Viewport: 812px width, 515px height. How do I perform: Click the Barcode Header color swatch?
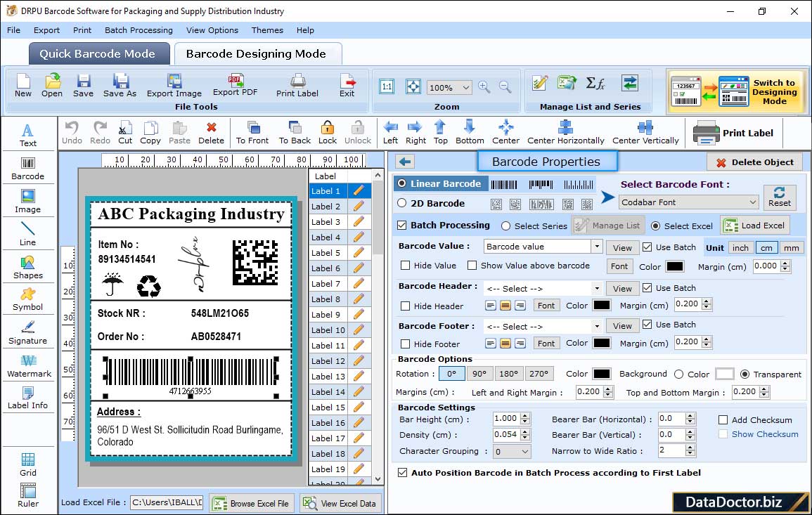point(601,306)
